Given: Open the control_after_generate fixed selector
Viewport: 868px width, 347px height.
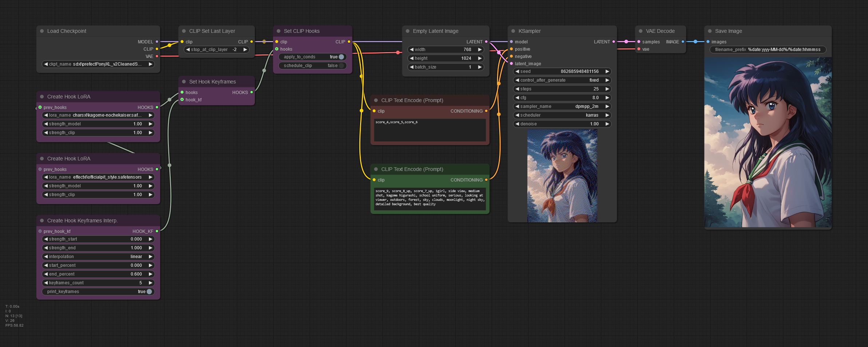Looking at the screenshot, I should [x=562, y=80].
